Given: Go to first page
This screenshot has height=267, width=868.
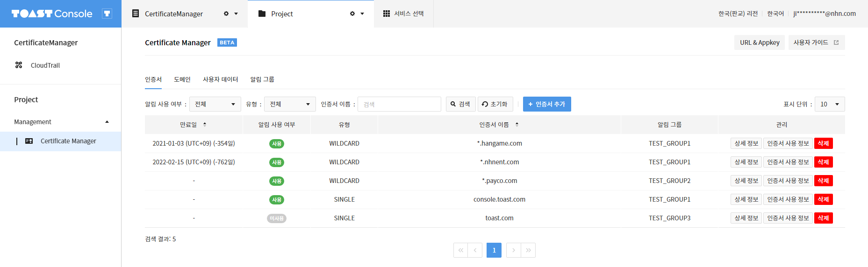Looking at the screenshot, I should [460, 250].
